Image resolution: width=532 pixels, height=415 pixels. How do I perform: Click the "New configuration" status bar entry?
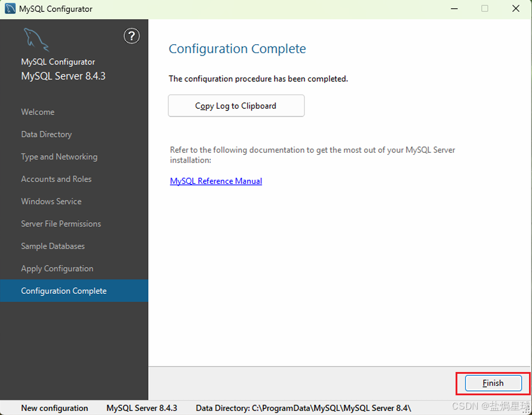click(54, 408)
